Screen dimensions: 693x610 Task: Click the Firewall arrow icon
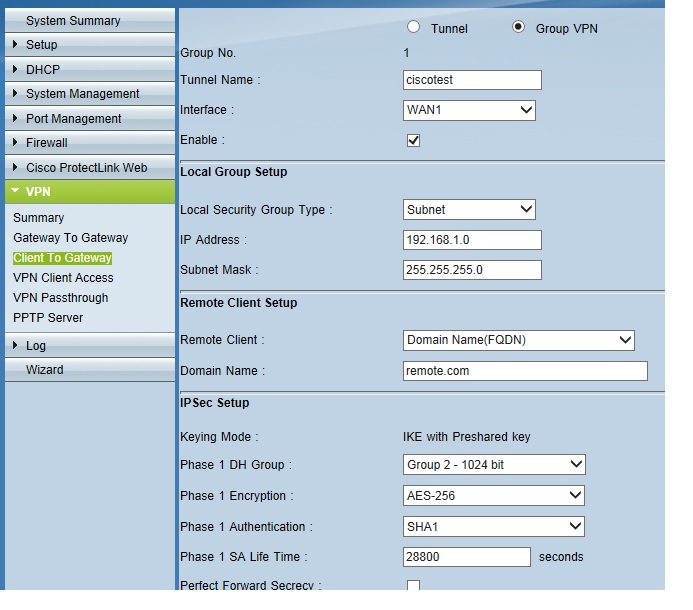pyautogui.click(x=15, y=142)
